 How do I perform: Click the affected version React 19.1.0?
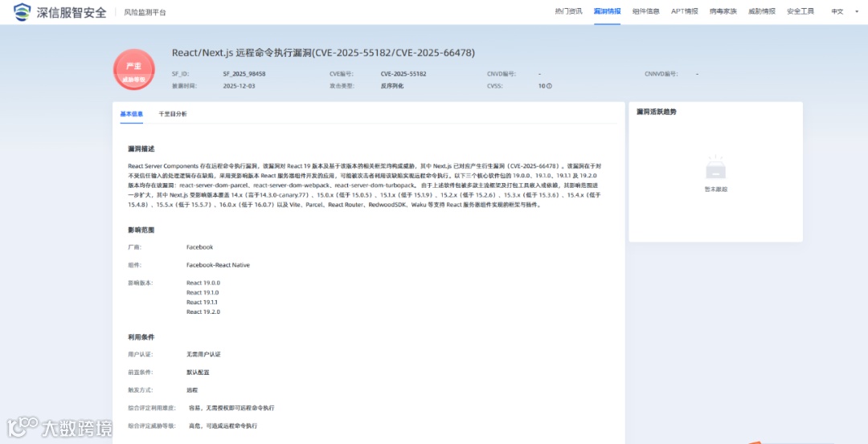pyautogui.click(x=203, y=292)
